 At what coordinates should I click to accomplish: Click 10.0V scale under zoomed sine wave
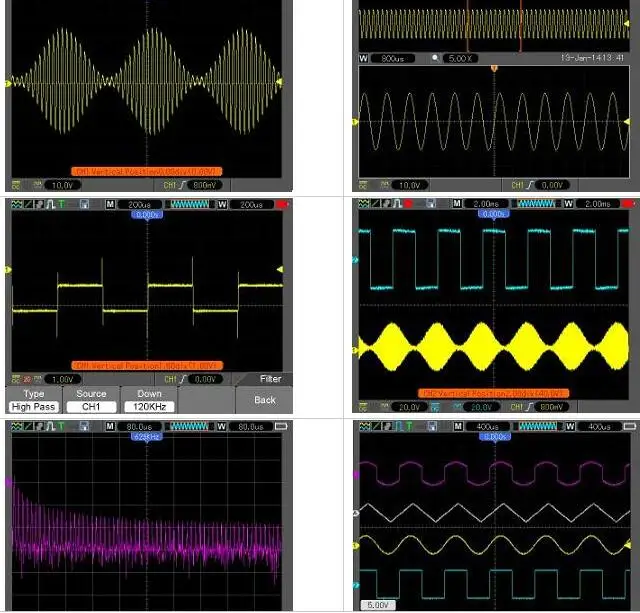[x=409, y=185]
